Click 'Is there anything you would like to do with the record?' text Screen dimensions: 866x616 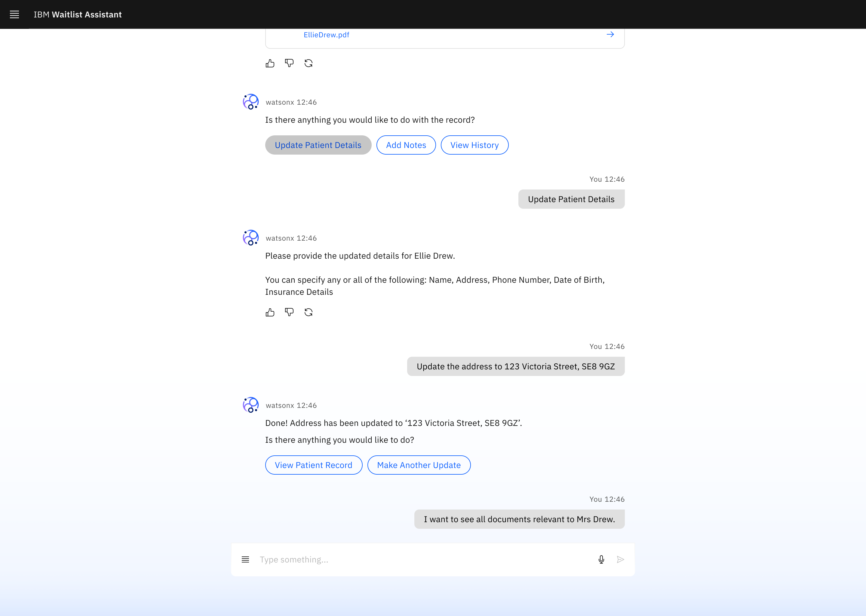(x=370, y=120)
